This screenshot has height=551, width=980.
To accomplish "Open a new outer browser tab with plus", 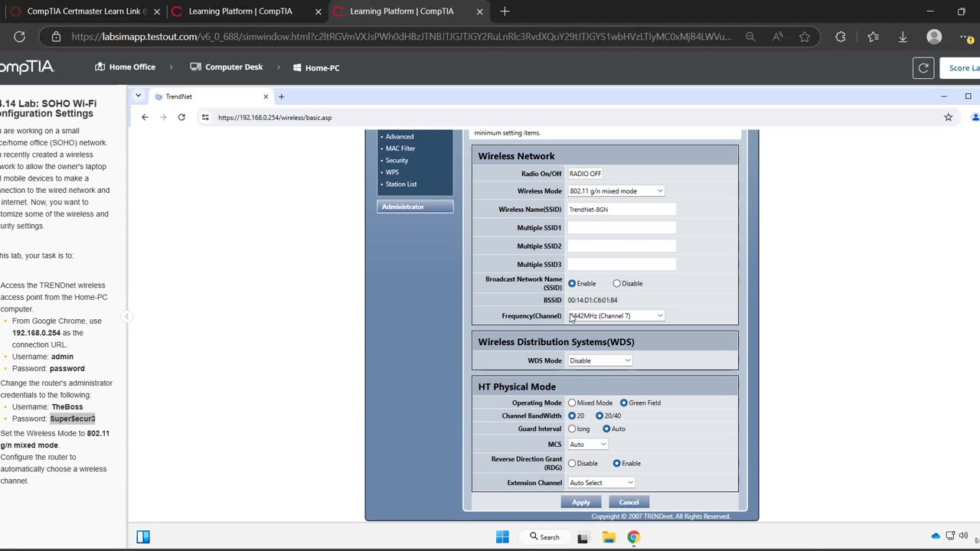I will [505, 11].
